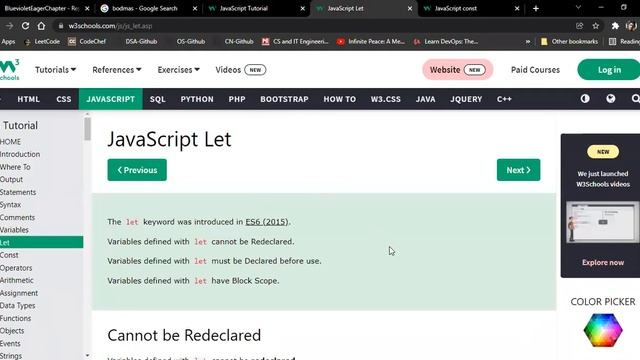Open the translate globe icon

pos(611,99)
